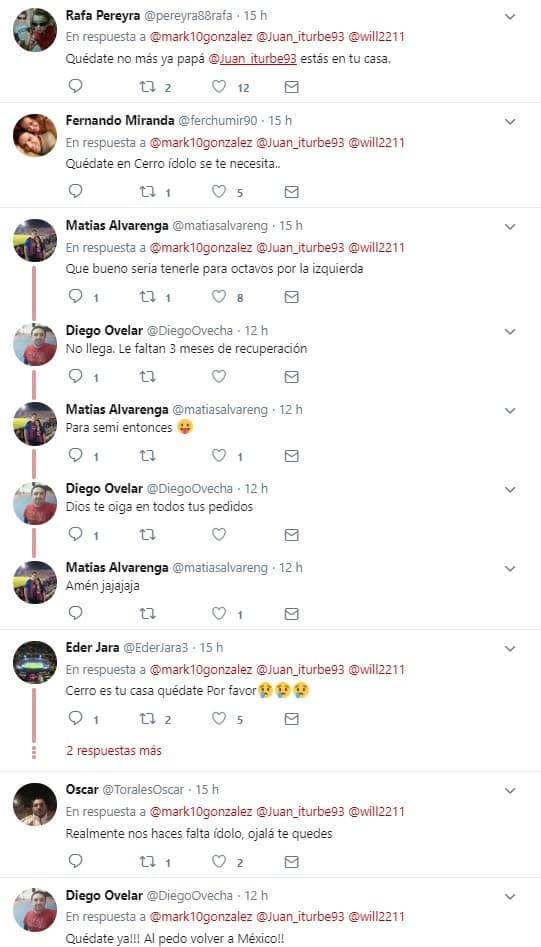This screenshot has height=947, width=541.
Task: Like the 'No llega. Le faltan 3 meses' tweet
Action: click(x=219, y=376)
